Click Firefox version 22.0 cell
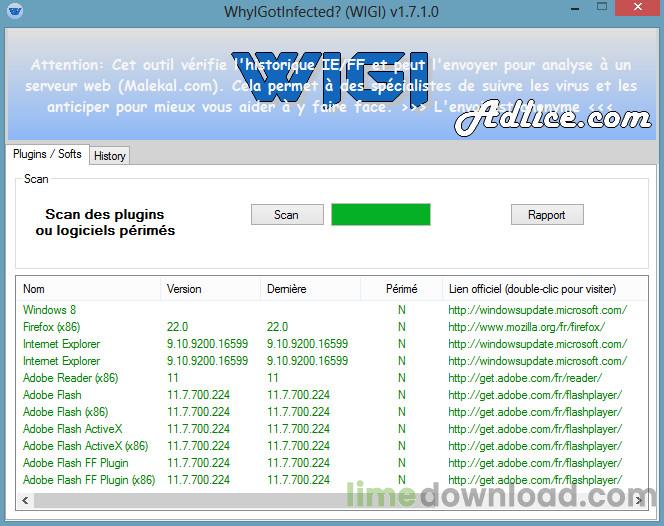This screenshot has height=526, width=664. (x=177, y=327)
